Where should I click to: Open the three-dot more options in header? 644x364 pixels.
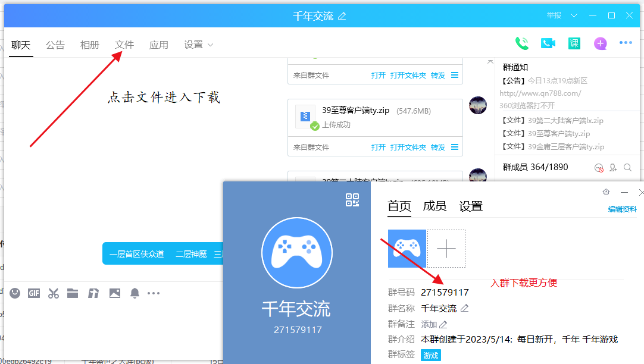(626, 43)
